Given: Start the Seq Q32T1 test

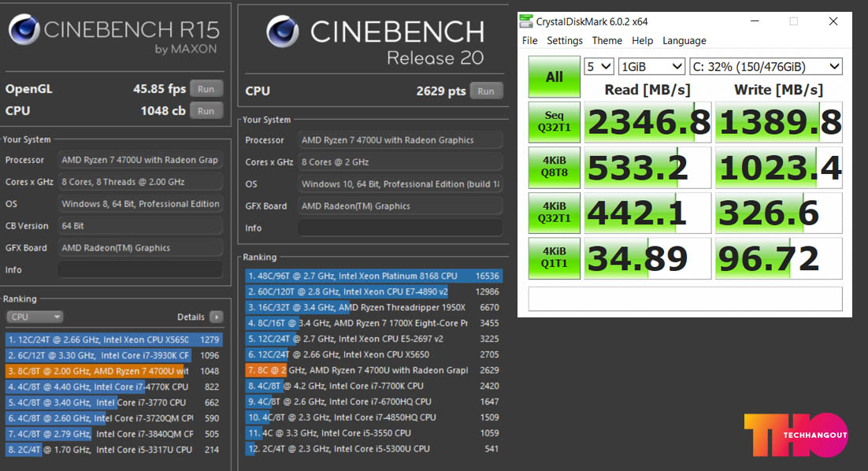Looking at the screenshot, I should click(x=555, y=122).
